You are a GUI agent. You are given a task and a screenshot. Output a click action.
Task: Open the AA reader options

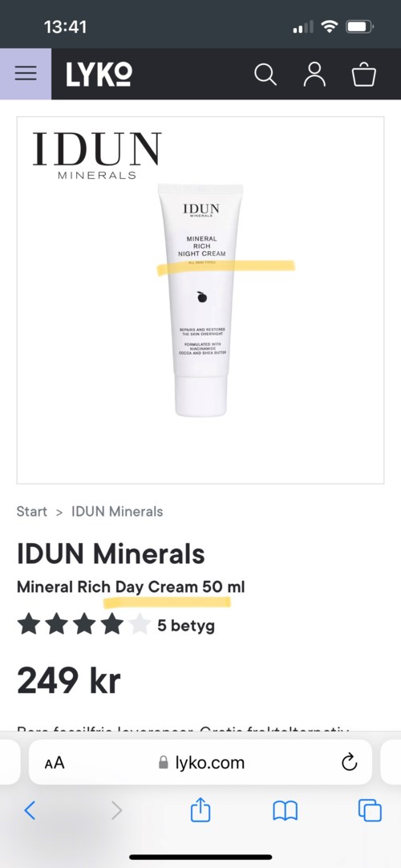point(55,764)
